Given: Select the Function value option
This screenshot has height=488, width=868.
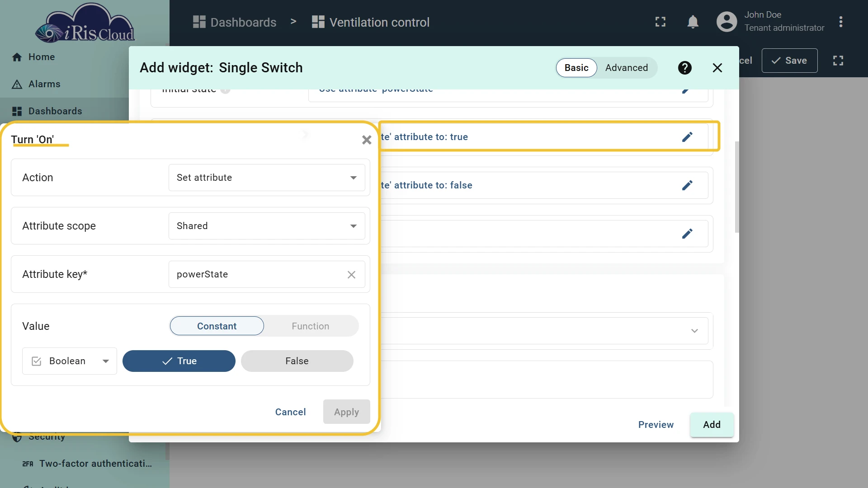Looking at the screenshot, I should [310, 326].
